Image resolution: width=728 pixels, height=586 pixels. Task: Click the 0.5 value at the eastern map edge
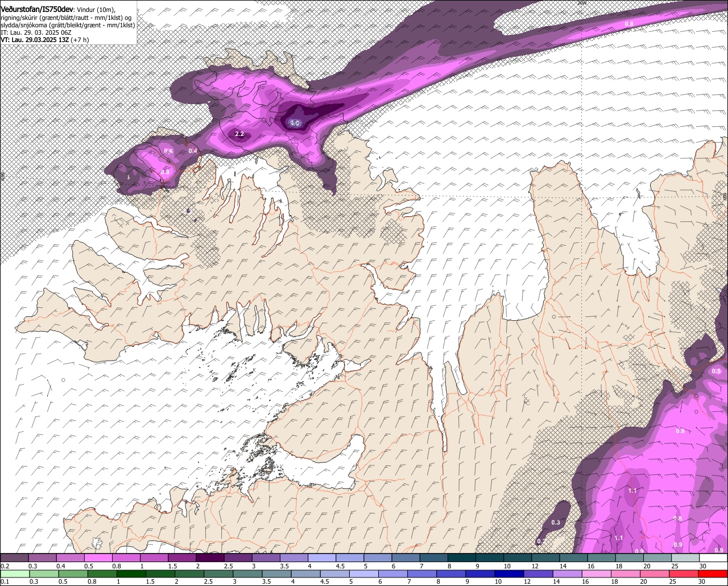click(x=716, y=372)
